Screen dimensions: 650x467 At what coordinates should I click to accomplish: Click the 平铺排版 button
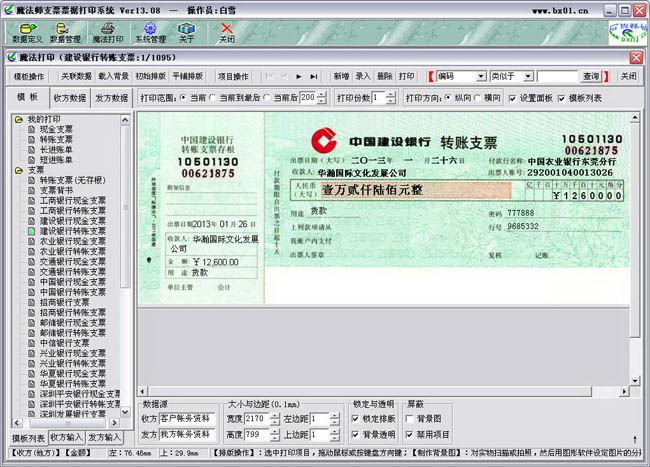click(x=187, y=76)
